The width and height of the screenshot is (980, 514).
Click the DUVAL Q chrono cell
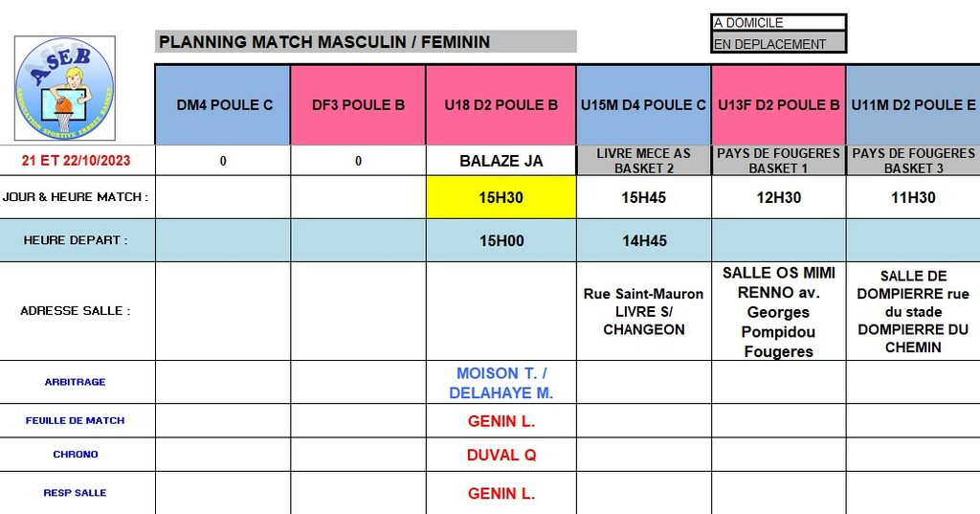point(501,456)
